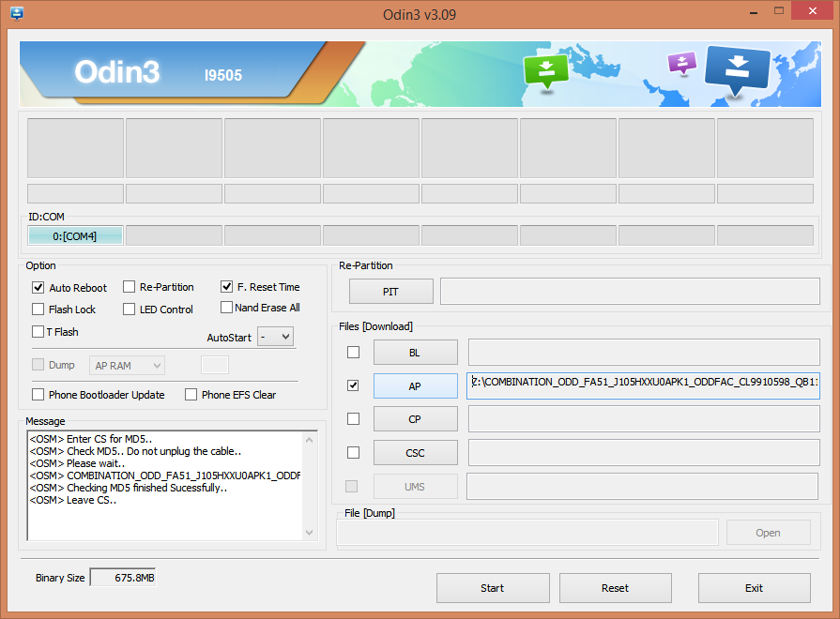Minimize the Odin3 window
Image resolution: width=840 pixels, height=619 pixels.
click(754, 12)
